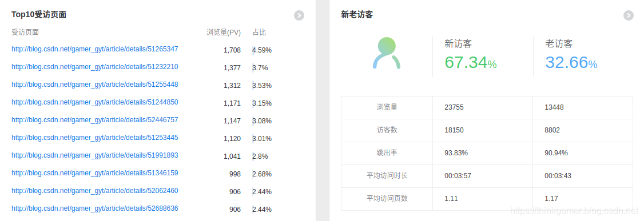The width and height of the screenshot is (644, 221).
Task: Select the 1,041 page view value
Action: click(x=232, y=156)
